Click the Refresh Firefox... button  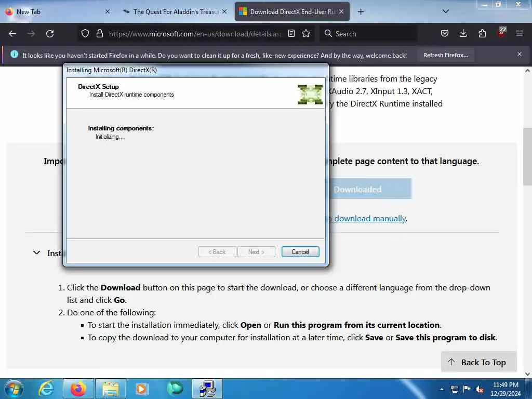pos(445,55)
